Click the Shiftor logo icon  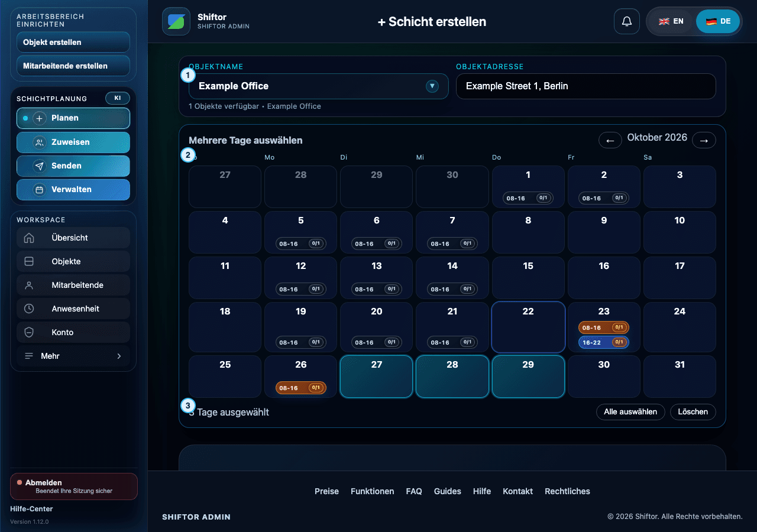176,21
